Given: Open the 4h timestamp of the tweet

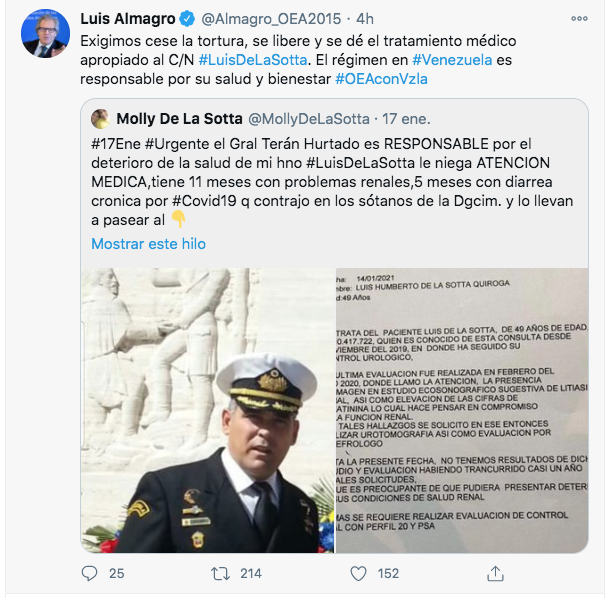Looking at the screenshot, I should [365, 19].
